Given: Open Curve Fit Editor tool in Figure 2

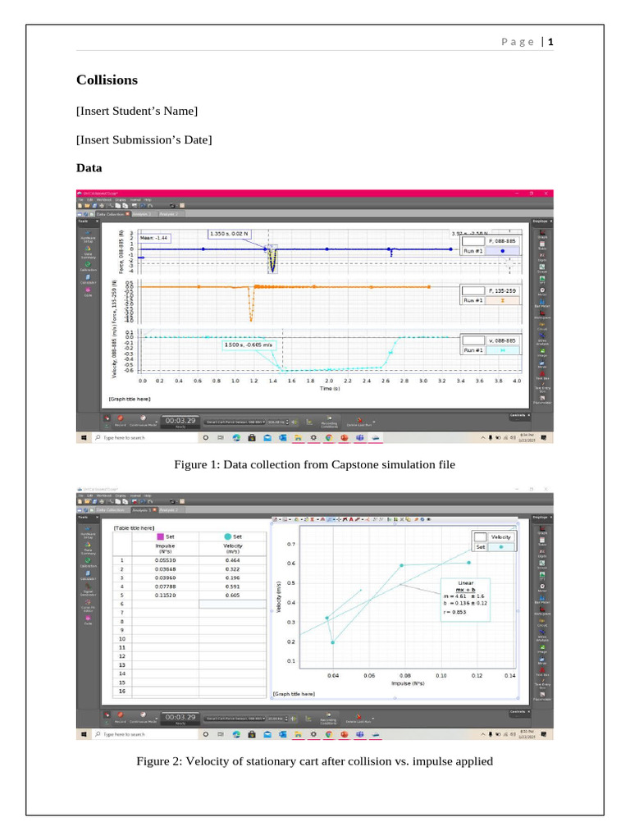Looking at the screenshot, I should tap(89, 605).
